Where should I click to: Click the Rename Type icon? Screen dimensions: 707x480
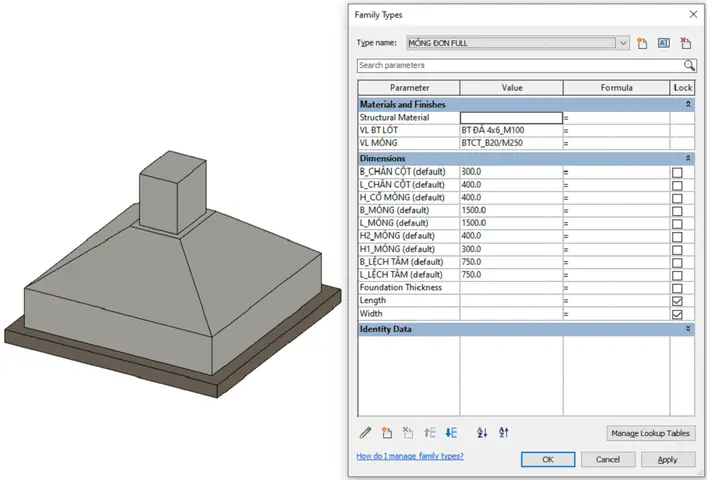(x=662, y=43)
